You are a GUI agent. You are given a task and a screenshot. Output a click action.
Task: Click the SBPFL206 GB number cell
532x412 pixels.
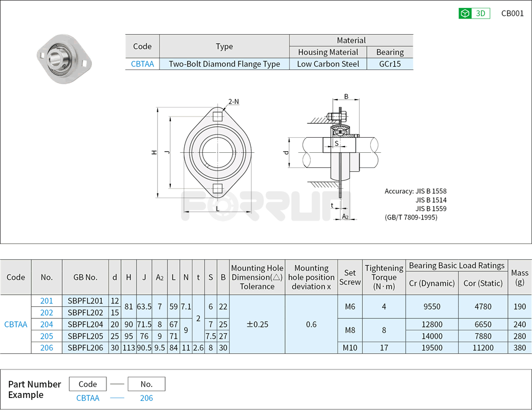coord(85,348)
